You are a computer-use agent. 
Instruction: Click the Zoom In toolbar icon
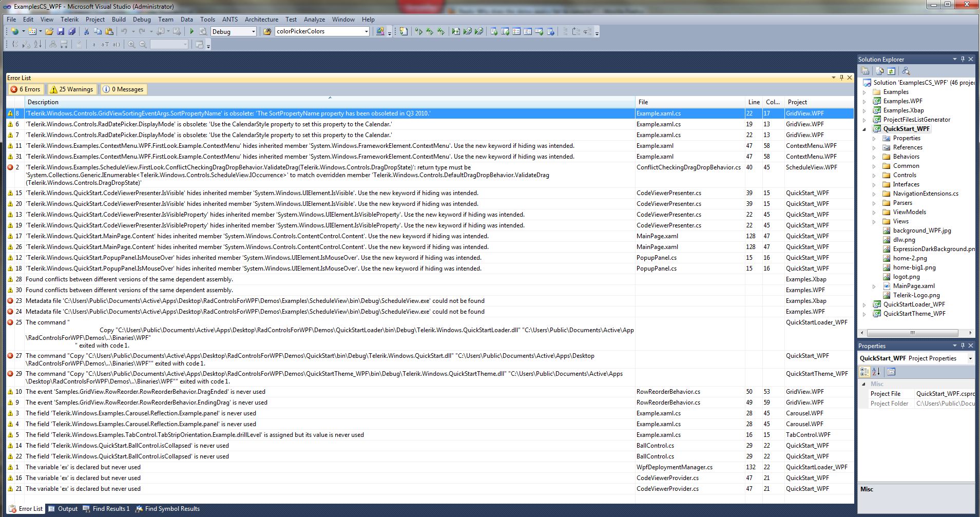pyautogui.click(x=131, y=45)
